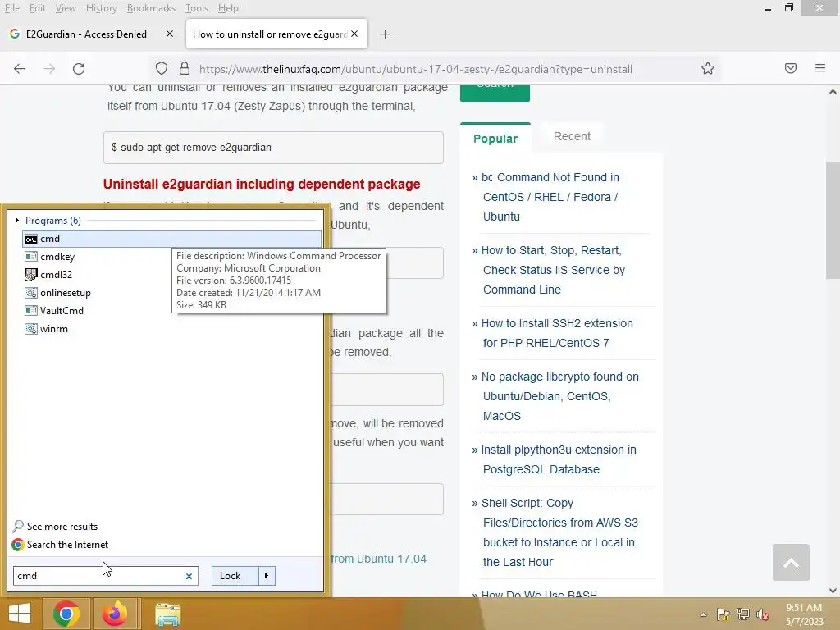This screenshot has width=840, height=630.
Task: Click the network tray icon
Action: coord(743,614)
